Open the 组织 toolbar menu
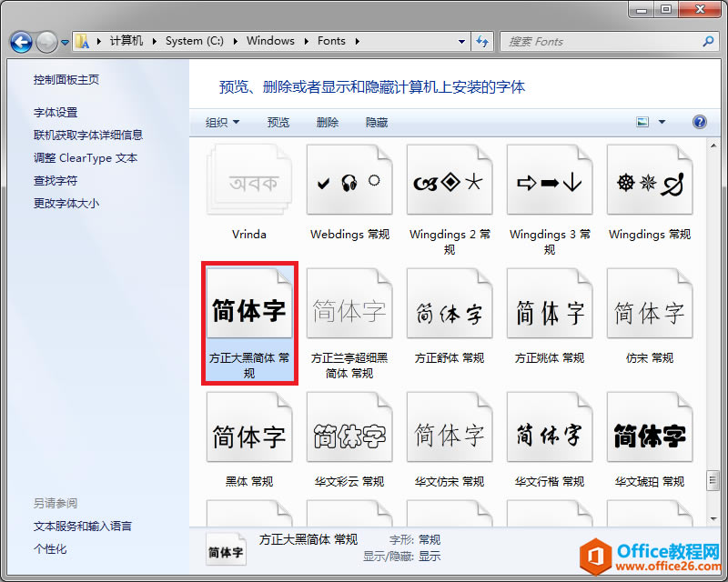 (x=222, y=123)
